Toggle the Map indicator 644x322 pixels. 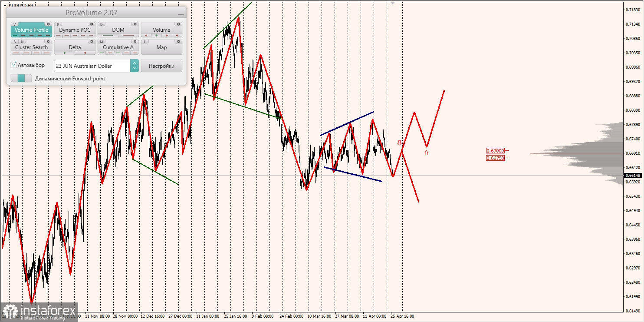pyautogui.click(x=161, y=47)
